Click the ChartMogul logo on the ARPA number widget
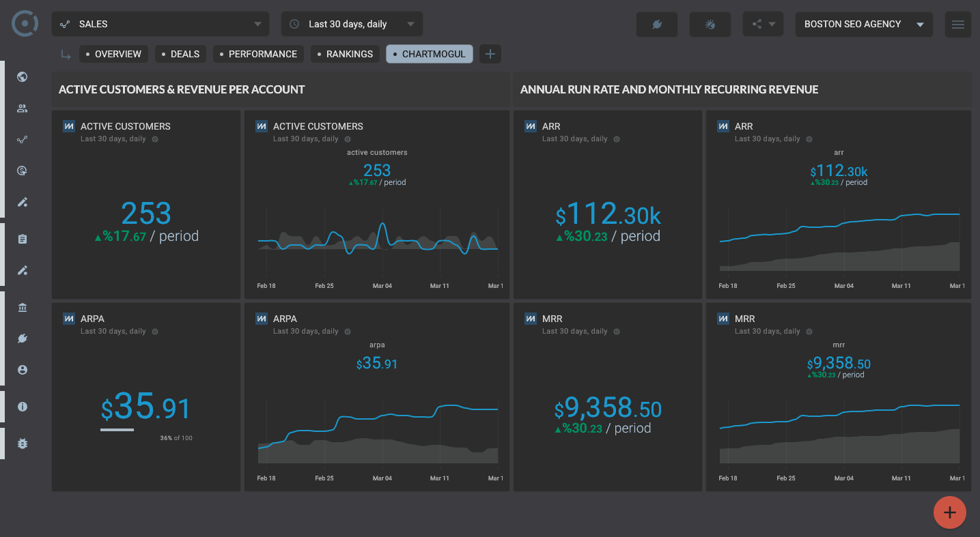The height and width of the screenshot is (537, 980). (69, 319)
